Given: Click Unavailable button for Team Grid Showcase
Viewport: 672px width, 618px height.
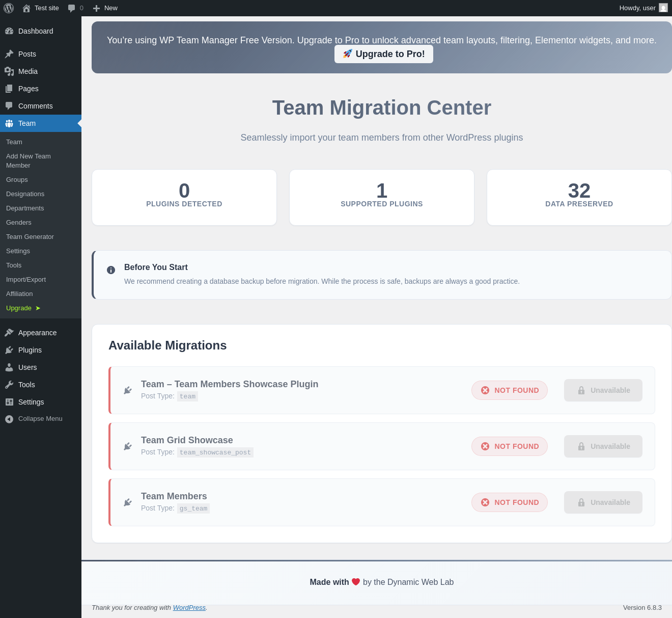Looking at the screenshot, I should coord(603,446).
